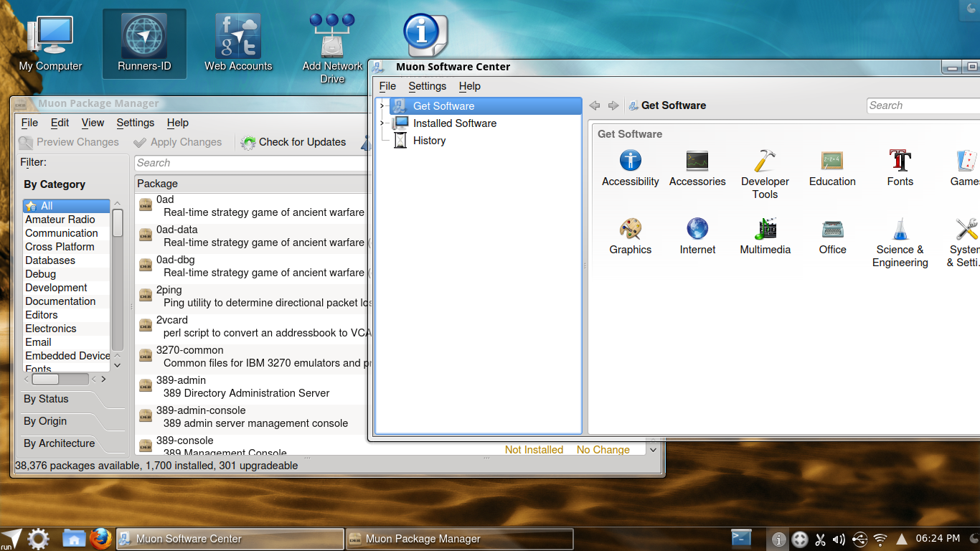980x551 pixels.
Task: Select the 2ping package row
Action: click(x=253, y=296)
